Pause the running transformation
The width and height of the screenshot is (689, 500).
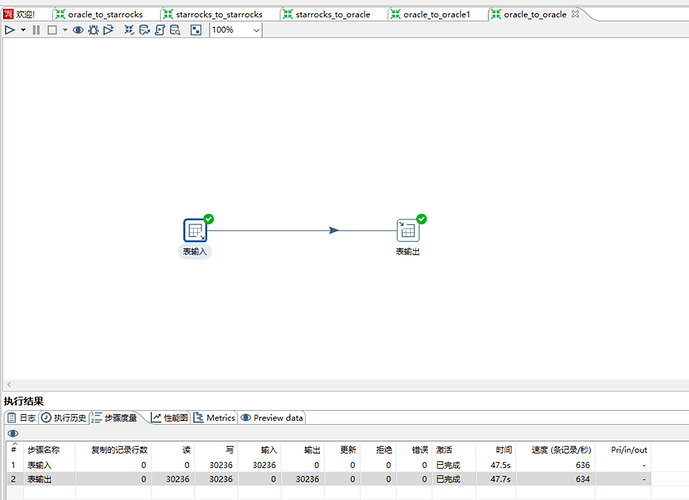[x=37, y=30]
